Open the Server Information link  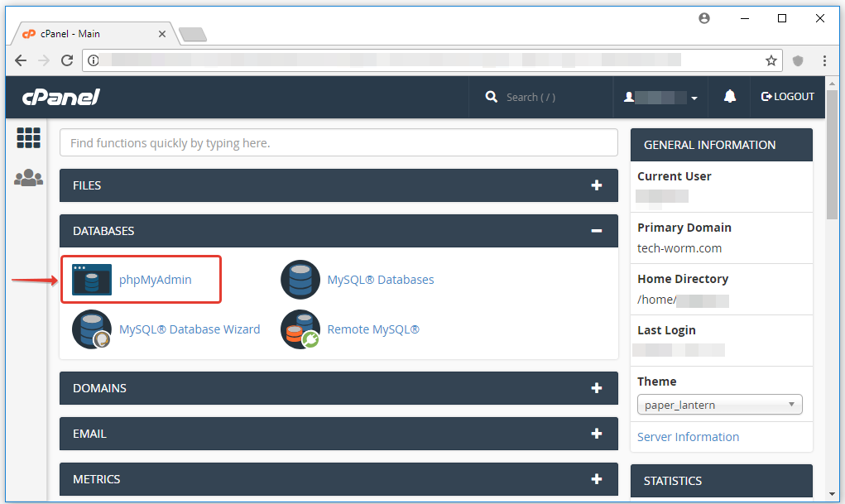coord(688,437)
